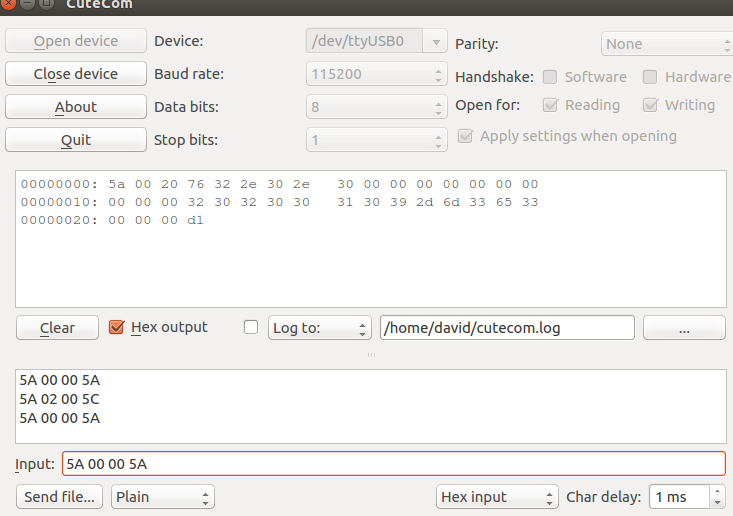Click the splitter handle between output and history
Image resolution: width=733 pixels, height=516 pixels.
pos(371,355)
